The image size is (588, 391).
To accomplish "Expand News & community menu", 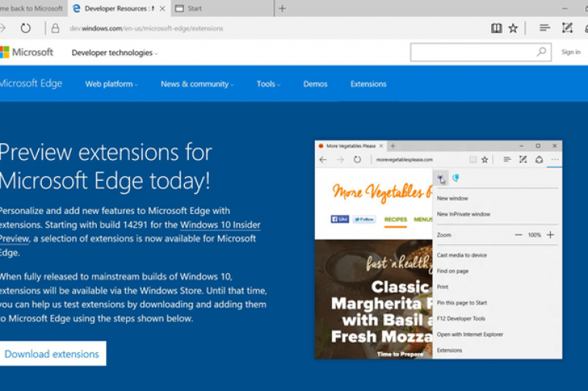I will 197,84.
